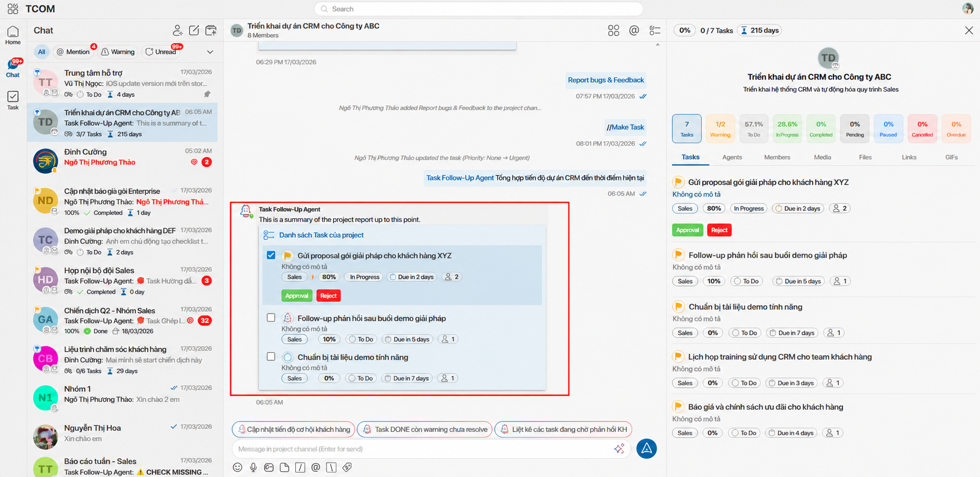Filter chats by Unread
980x477 pixels.
coord(161,52)
